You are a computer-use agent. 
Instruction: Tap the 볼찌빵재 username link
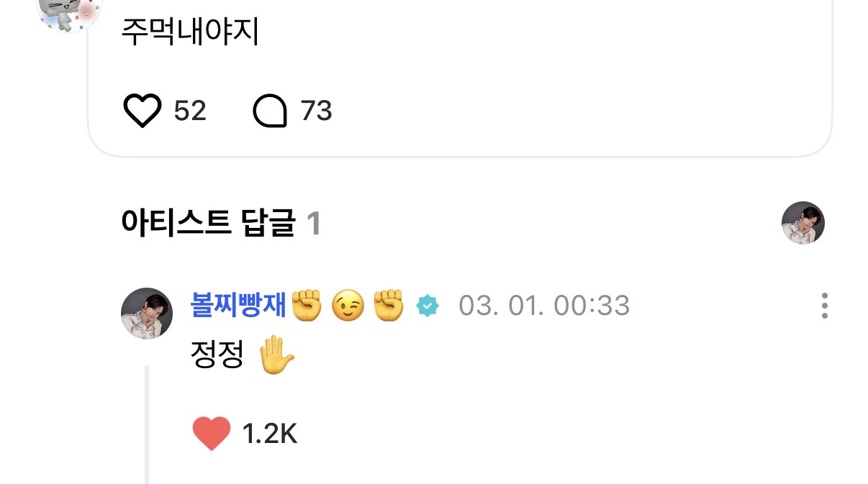pyautogui.click(x=240, y=306)
